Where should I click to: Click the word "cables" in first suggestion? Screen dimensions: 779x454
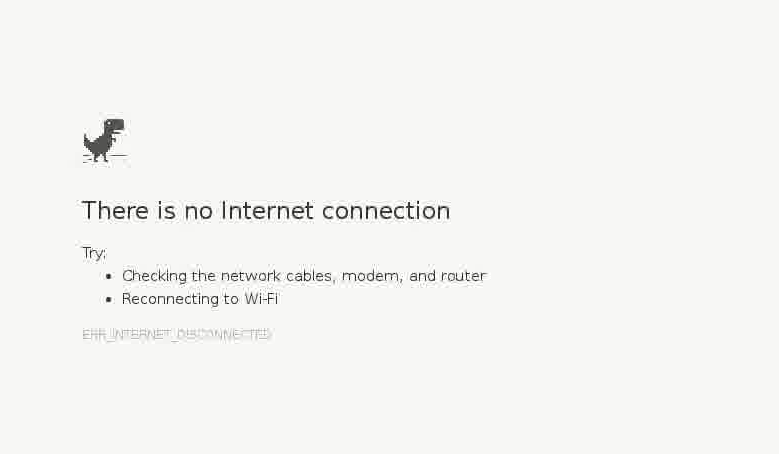coord(311,276)
